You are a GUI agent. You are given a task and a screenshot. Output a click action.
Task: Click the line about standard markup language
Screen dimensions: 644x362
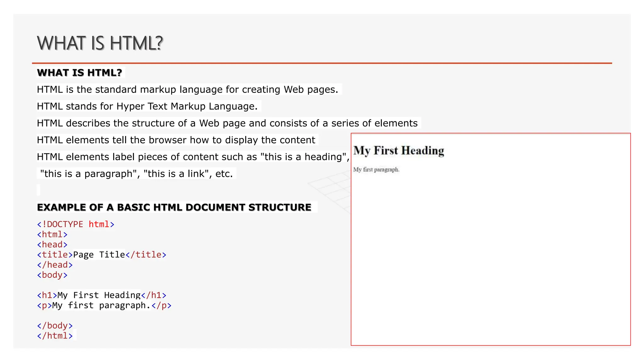tap(187, 90)
